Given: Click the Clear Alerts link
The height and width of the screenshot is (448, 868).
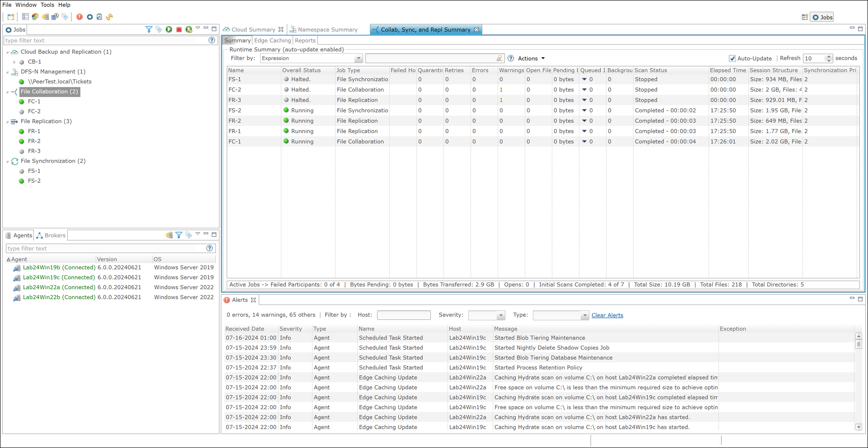Looking at the screenshot, I should [607, 315].
